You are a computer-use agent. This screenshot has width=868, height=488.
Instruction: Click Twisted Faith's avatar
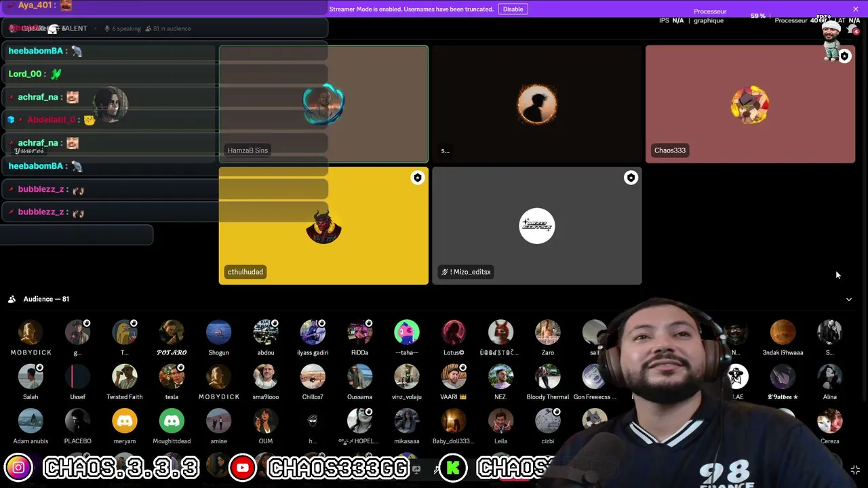(x=125, y=376)
